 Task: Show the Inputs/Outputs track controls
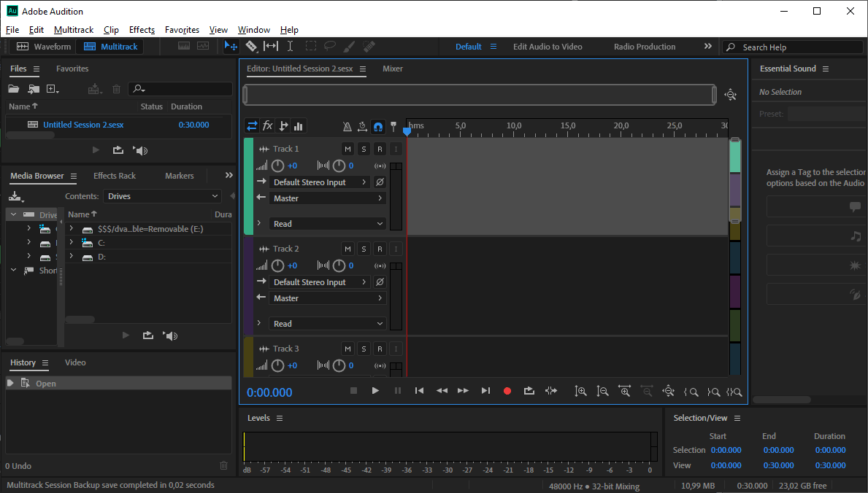(x=252, y=126)
